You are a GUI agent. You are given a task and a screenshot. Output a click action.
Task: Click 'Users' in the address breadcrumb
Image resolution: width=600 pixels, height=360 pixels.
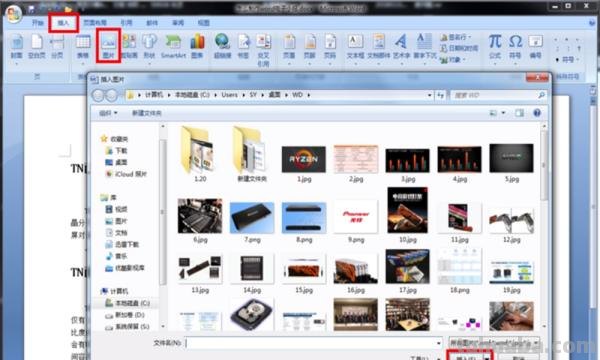(230, 95)
